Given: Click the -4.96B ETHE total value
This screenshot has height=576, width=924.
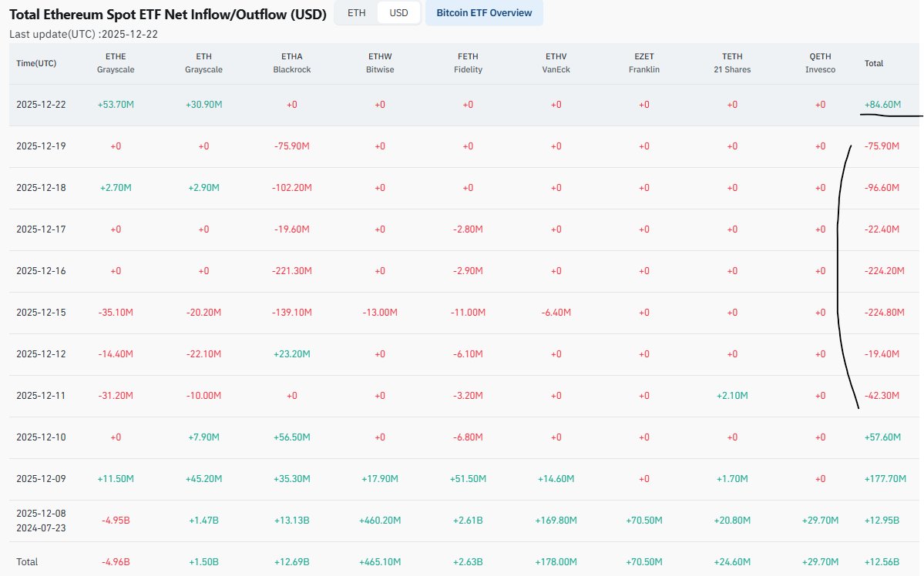Looking at the screenshot, I should pos(115,562).
